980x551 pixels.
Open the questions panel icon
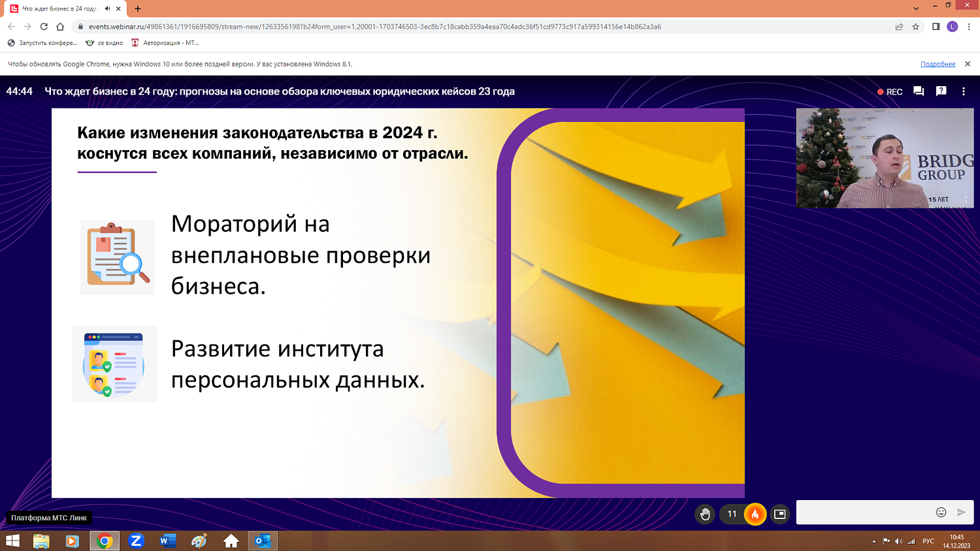coord(941,91)
